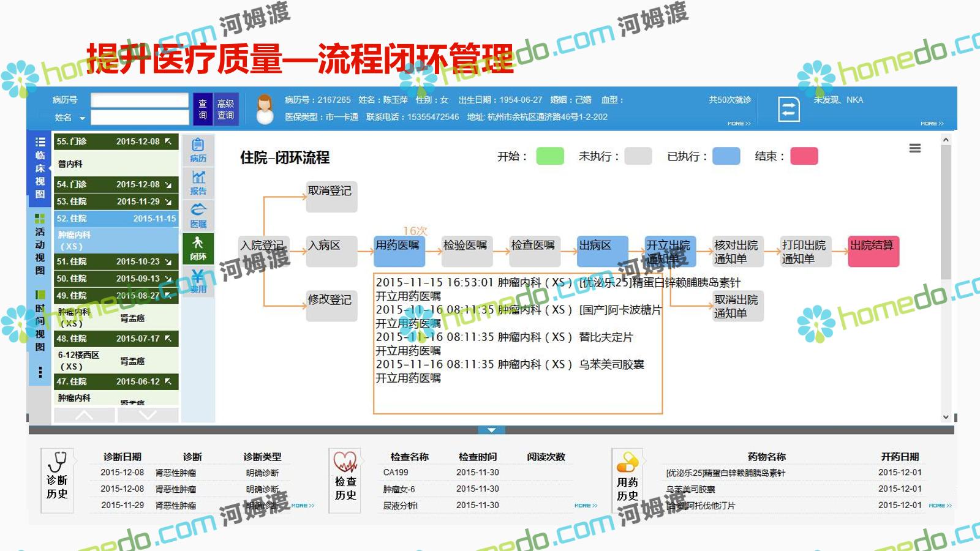Collapse the bottom panel with the down arrow
The height and width of the screenshot is (551, 980).
point(491,430)
